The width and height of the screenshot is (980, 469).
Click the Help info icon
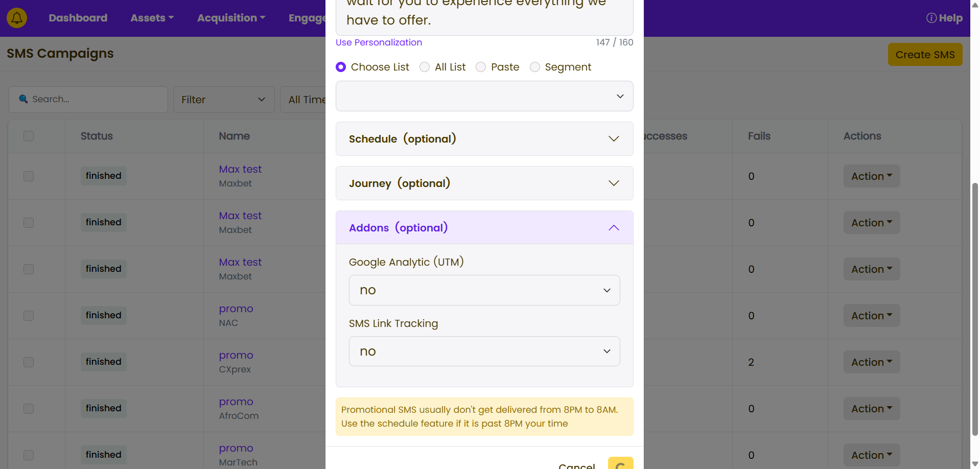[x=931, y=18]
